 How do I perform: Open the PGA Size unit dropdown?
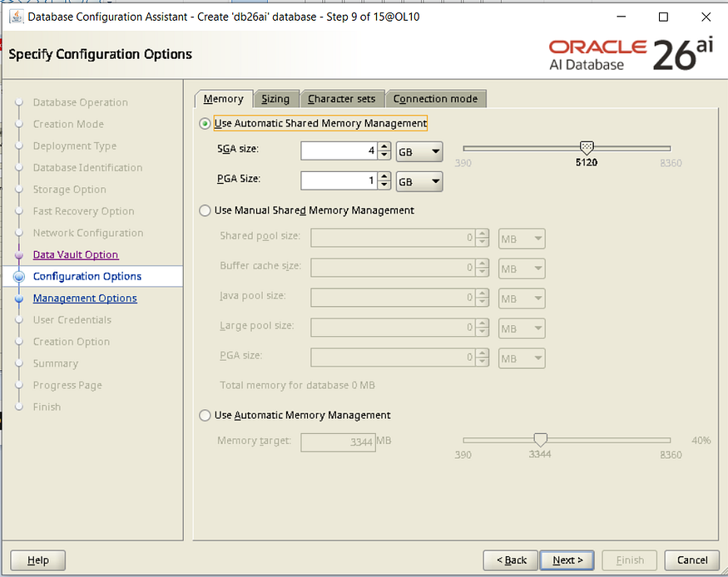pyautogui.click(x=419, y=181)
